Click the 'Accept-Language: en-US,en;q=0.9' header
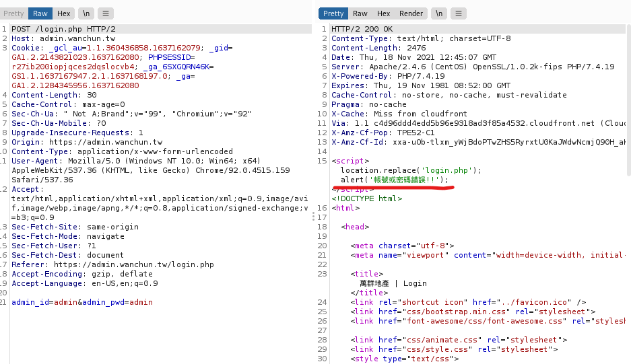The height and width of the screenshot is (364, 631). [x=84, y=283]
